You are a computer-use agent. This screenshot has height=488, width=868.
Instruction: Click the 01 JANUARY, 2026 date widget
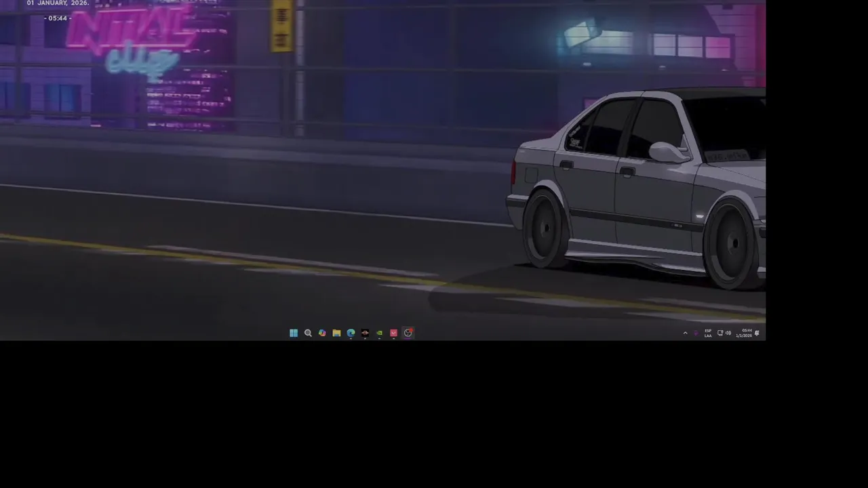(x=58, y=3)
